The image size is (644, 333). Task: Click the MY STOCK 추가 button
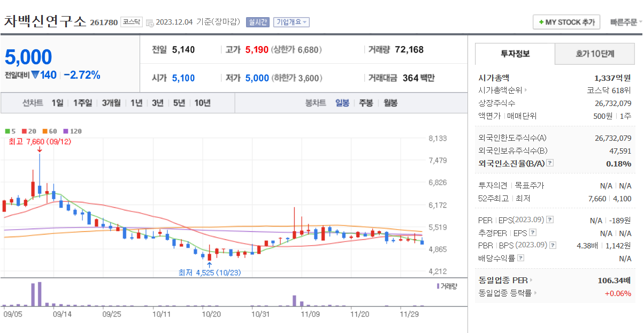coord(566,22)
